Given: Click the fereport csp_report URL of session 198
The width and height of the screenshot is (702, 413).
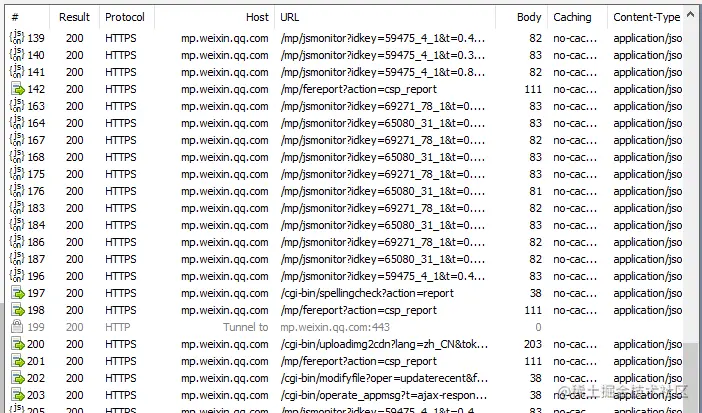Looking at the screenshot, I should coord(359,310).
